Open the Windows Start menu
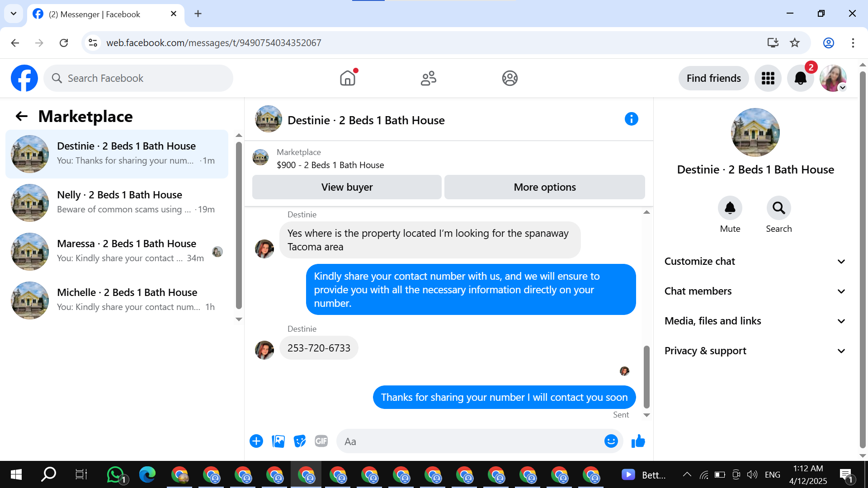This screenshot has width=868, height=488. point(16,474)
